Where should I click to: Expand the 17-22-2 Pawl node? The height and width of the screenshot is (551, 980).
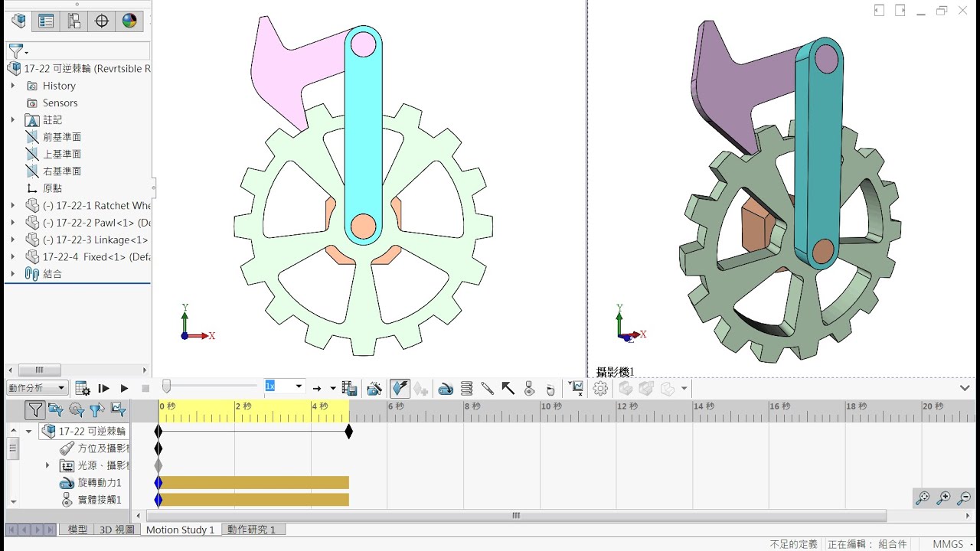(12, 223)
